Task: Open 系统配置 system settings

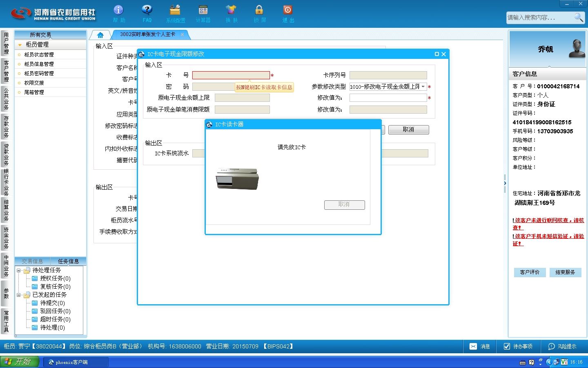Action: (176, 13)
